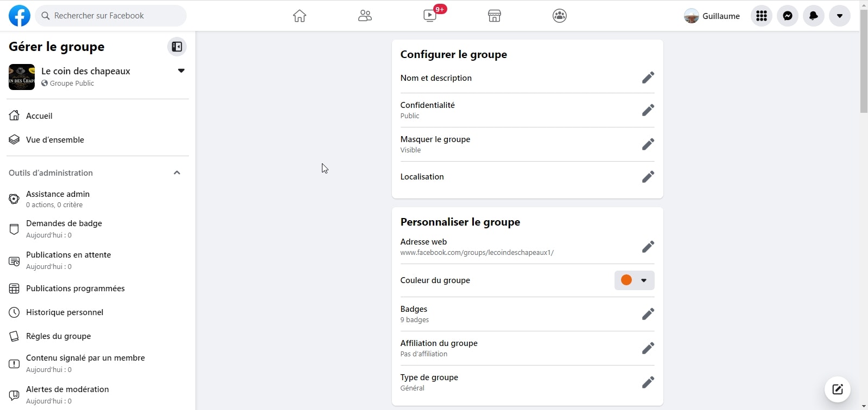
Task: Edit the Masquer le groupe setting
Action: 648,144
